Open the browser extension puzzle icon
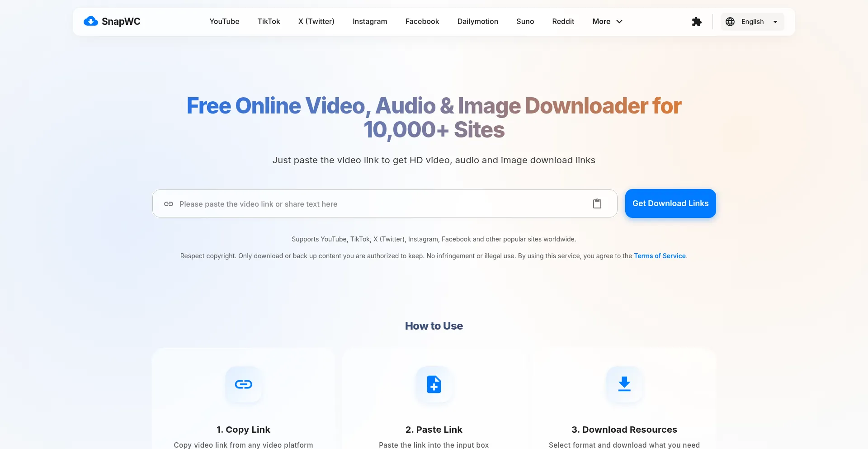The image size is (868, 449). click(697, 22)
